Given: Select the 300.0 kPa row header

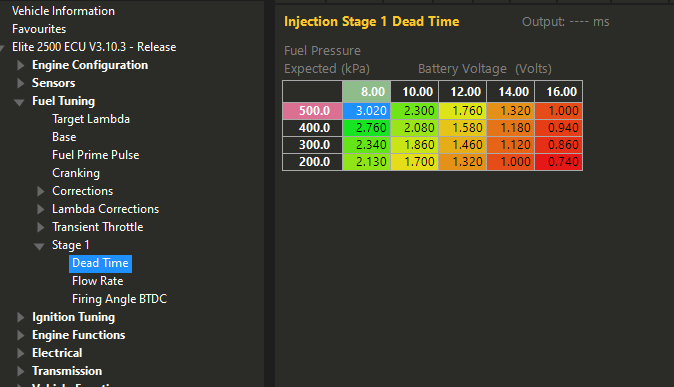Looking at the screenshot, I should [x=312, y=145].
